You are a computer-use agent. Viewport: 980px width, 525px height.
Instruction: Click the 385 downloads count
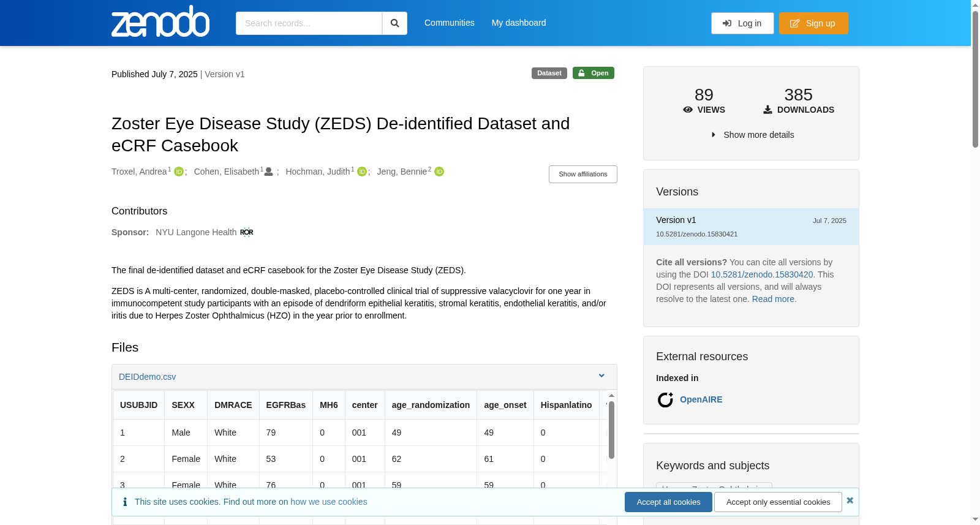click(799, 95)
